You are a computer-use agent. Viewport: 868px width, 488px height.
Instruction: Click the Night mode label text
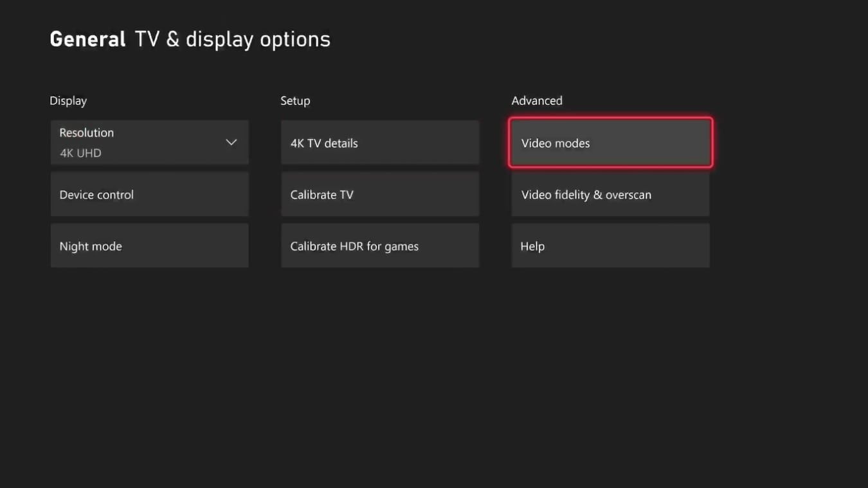coord(91,246)
